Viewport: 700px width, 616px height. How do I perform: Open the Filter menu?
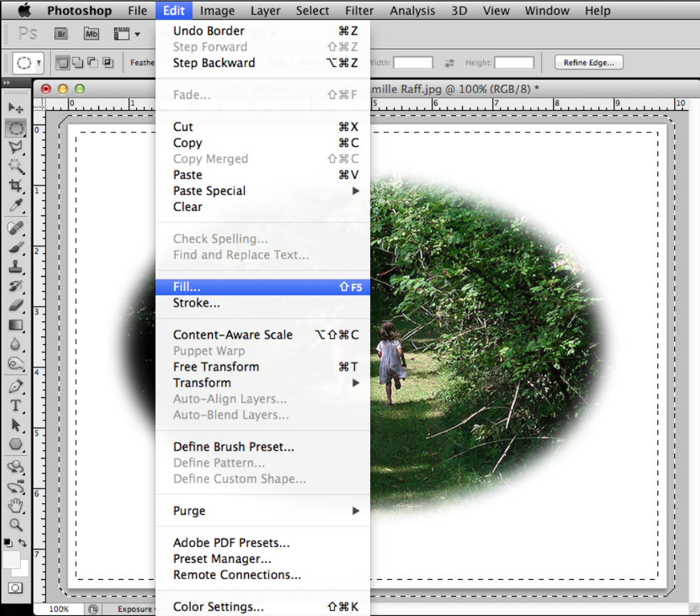(x=358, y=10)
